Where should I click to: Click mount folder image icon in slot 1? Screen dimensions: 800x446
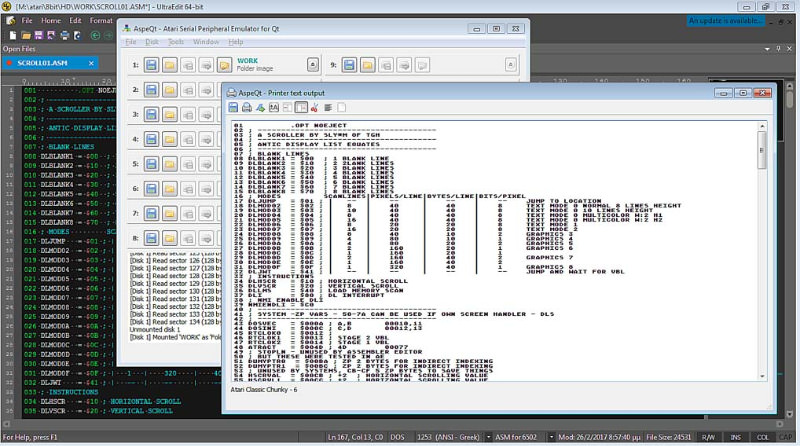pyautogui.click(x=224, y=65)
